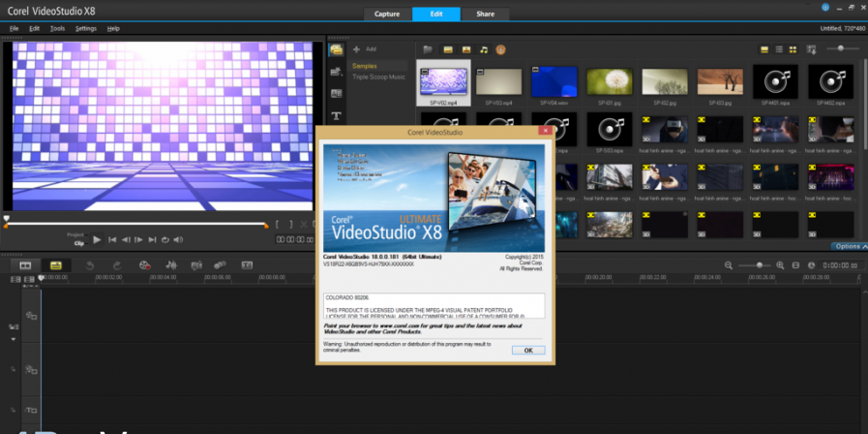This screenshot has width=868, height=434.
Task: Click the Undo arrow in timeline toolbar
Action: click(x=90, y=265)
